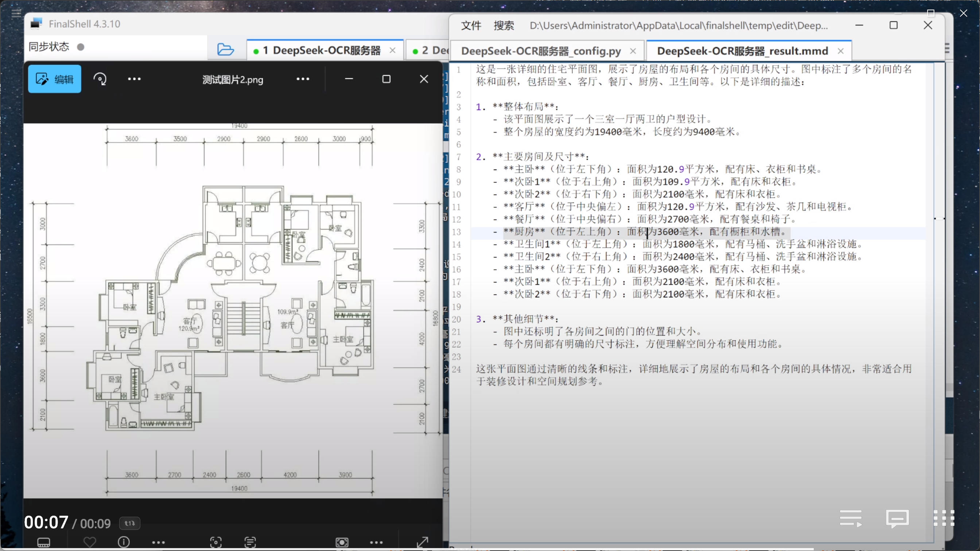The image size is (980, 551).
Task: Click the visual search scan icon
Action: point(216,542)
